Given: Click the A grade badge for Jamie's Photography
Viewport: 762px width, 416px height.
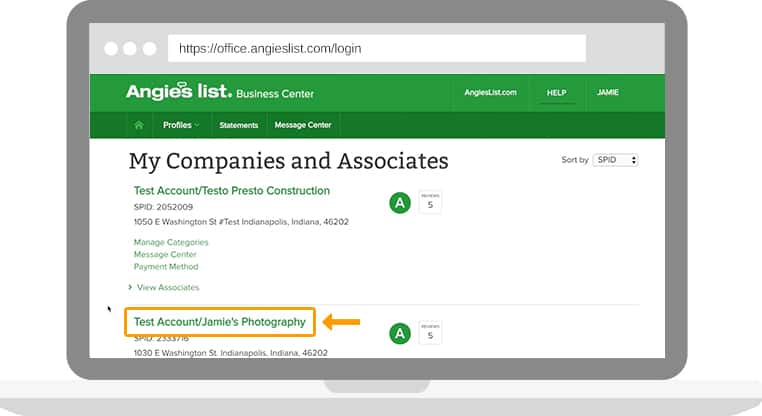Looking at the screenshot, I should (x=400, y=333).
